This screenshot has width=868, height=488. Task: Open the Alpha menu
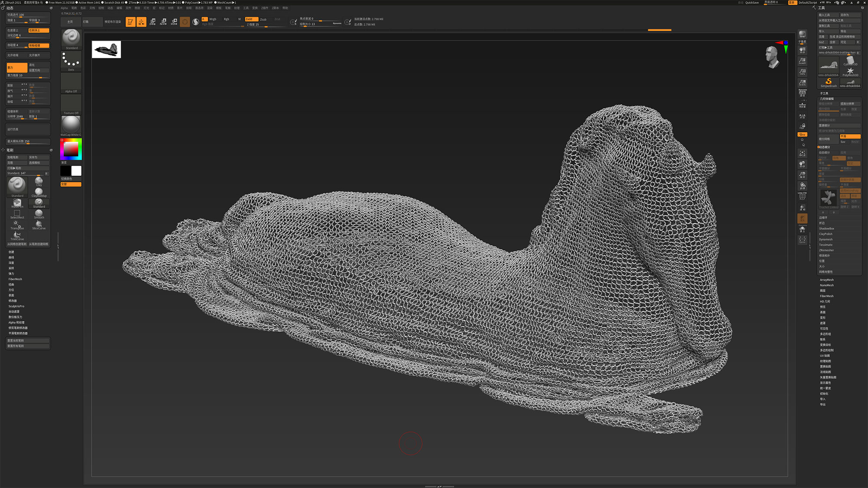click(64, 8)
